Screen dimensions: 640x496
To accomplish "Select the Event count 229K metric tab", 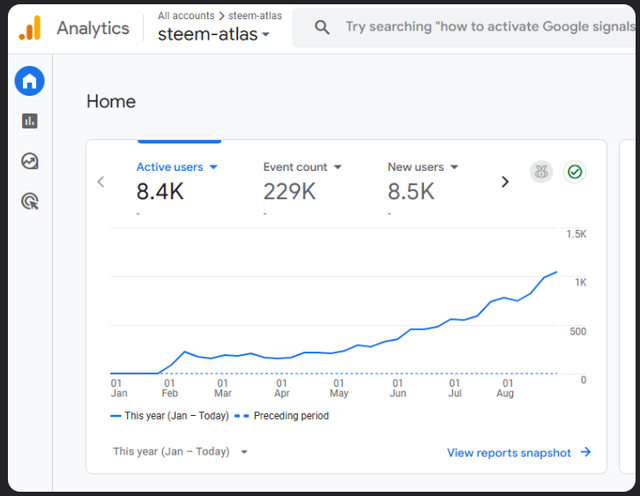I will coord(290,191).
